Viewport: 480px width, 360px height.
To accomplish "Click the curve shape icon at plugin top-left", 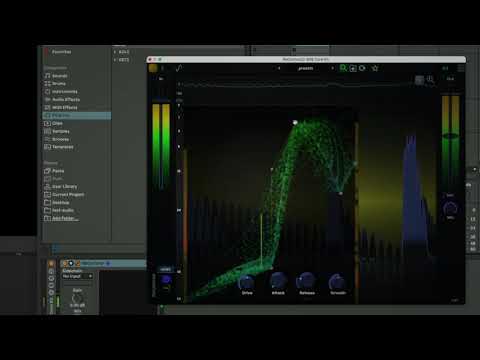I will tap(179, 68).
